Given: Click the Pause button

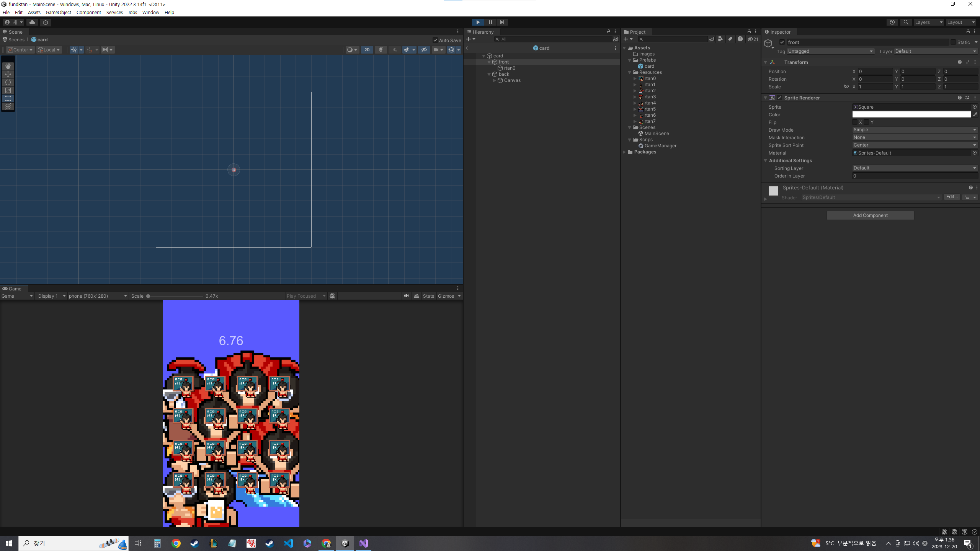Looking at the screenshot, I should pos(490,22).
